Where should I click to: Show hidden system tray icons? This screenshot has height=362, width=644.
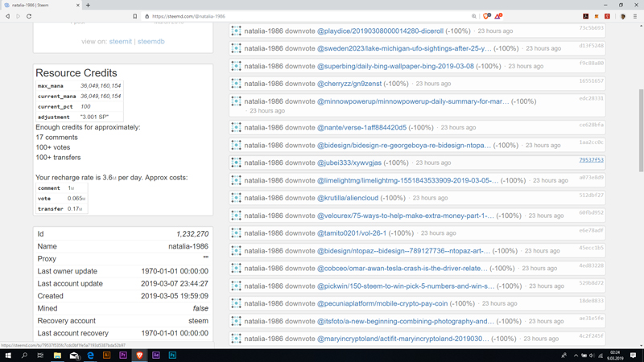click(x=576, y=356)
